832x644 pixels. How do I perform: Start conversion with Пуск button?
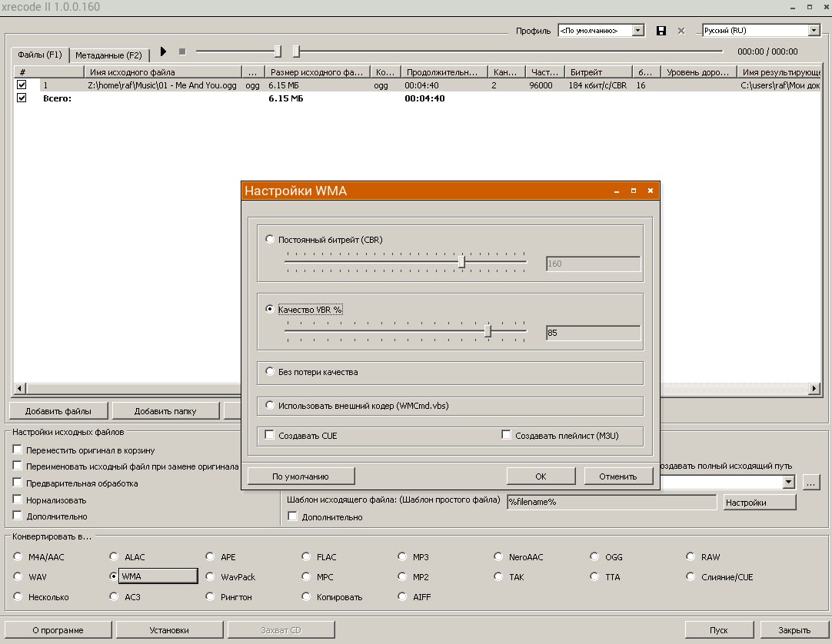[719, 630]
